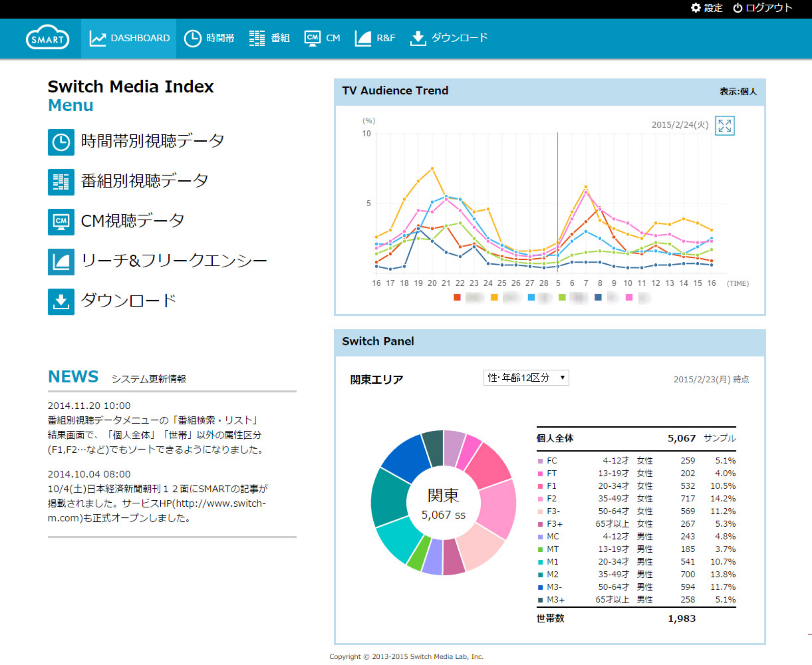Open リーチ&フリークエンシー link

tap(174, 260)
